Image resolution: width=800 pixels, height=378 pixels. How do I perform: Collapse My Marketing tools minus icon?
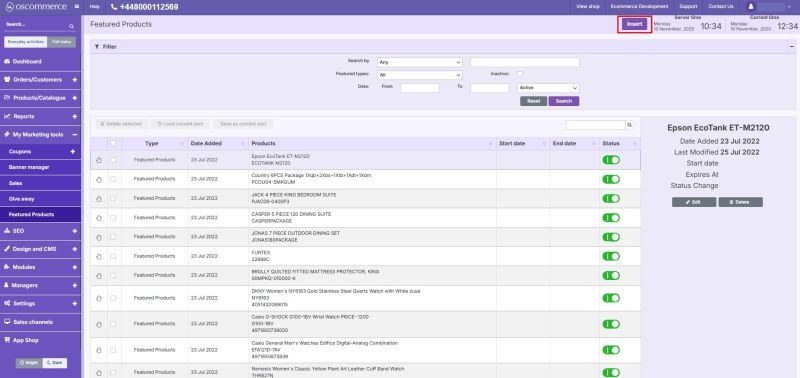coord(74,135)
